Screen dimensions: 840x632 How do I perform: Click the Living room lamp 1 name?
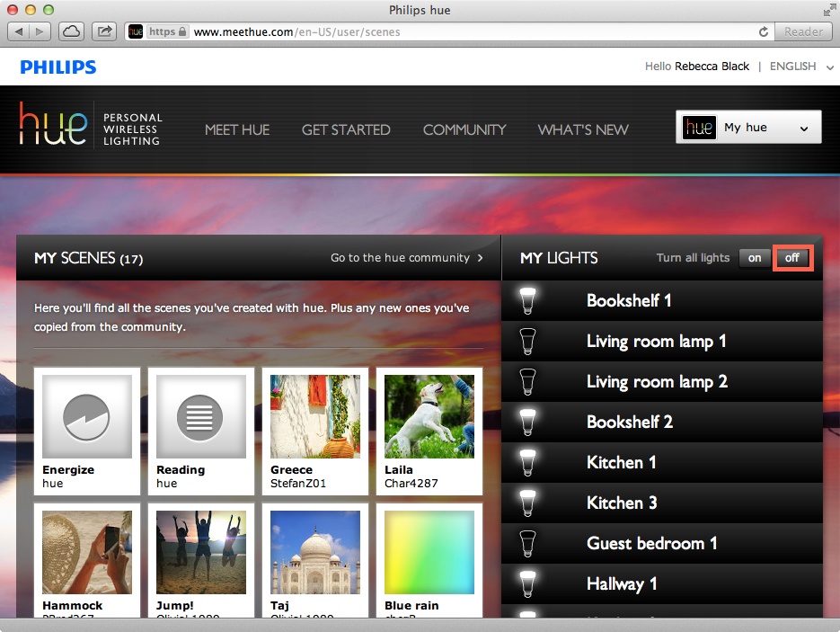coord(656,342)
